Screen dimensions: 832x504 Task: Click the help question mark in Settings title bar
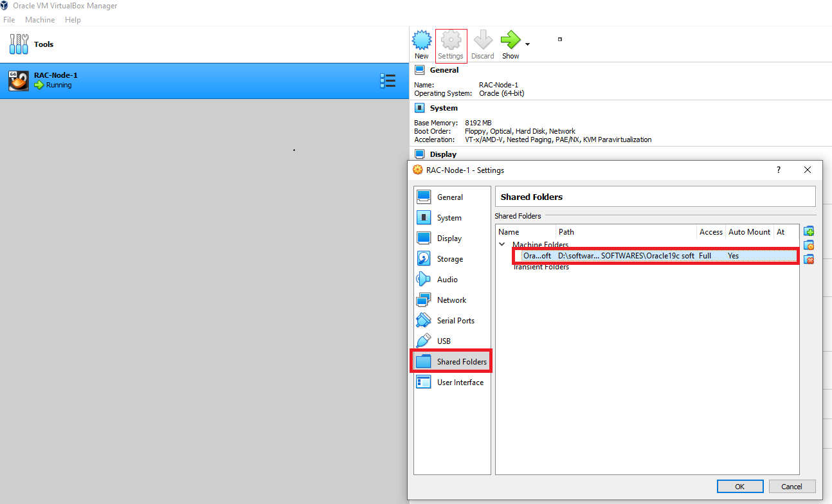pos(779,170)
